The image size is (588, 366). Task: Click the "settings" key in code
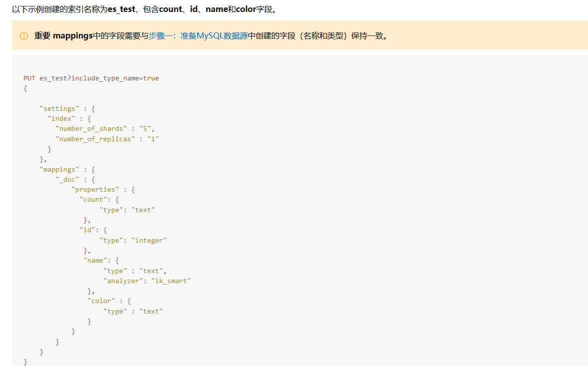click(x=59, y=108)
